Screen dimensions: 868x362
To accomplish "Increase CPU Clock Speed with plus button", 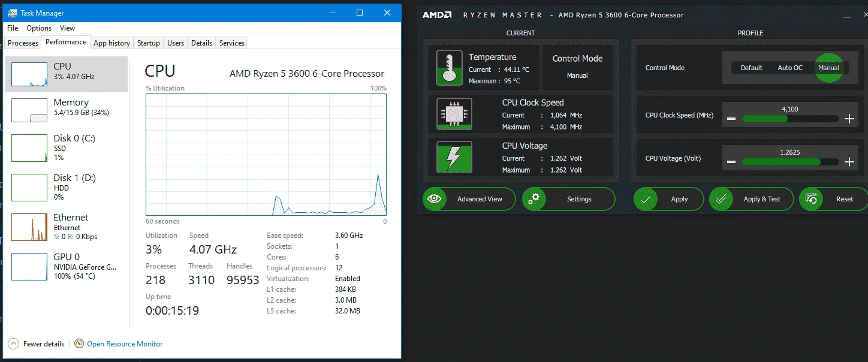I will tap(849, 119).
